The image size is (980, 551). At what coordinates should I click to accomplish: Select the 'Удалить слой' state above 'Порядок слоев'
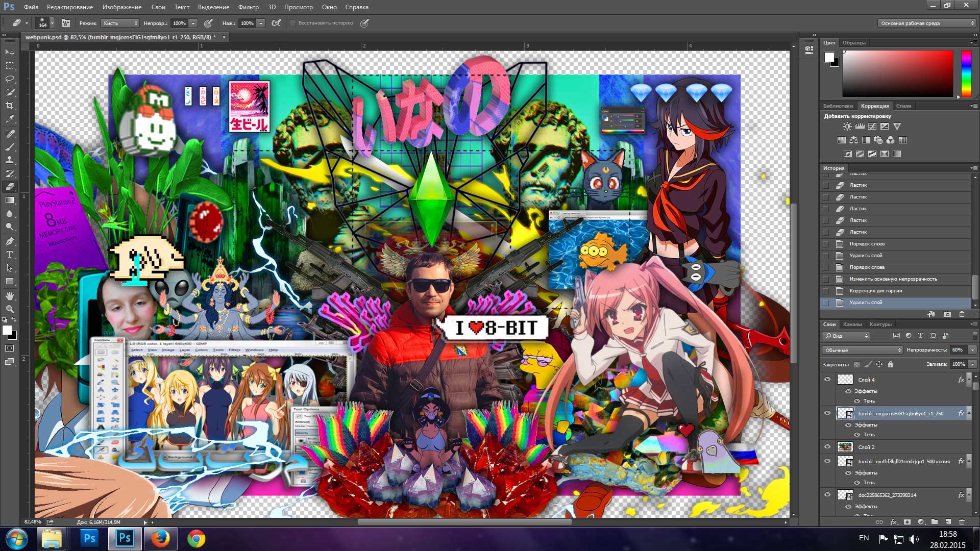896,256
